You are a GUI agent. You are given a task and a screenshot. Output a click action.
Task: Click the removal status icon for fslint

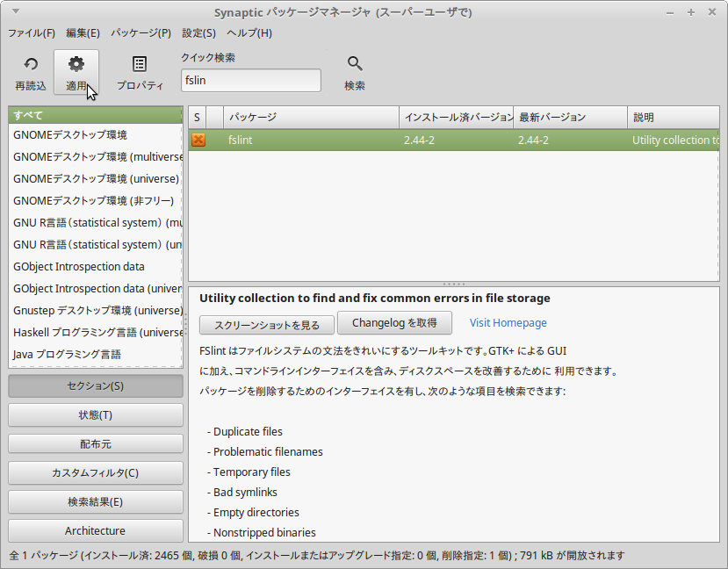click(x=198, y=140)
